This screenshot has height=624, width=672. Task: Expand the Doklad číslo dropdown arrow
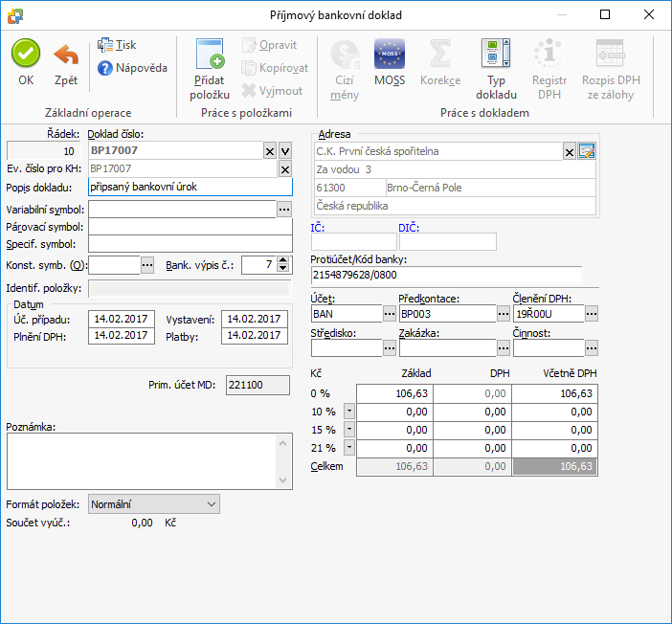click(285, 151)
